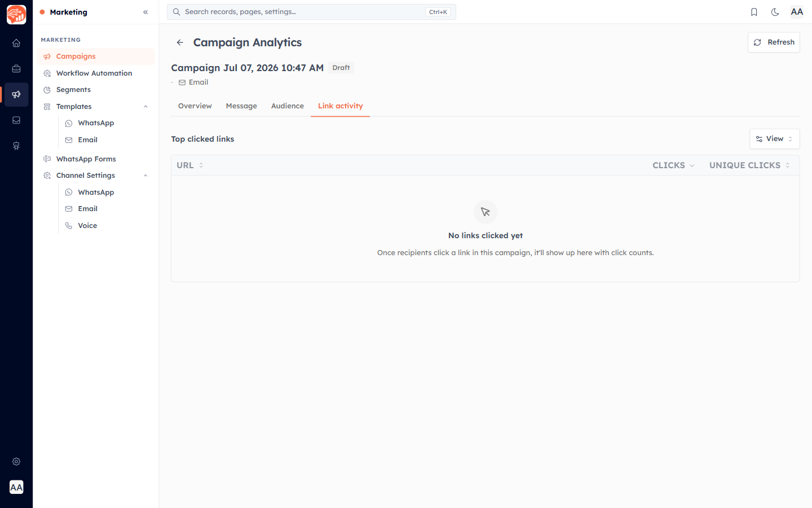
Task: Open Campaigns in the sidebar
Action: click(96, 56)
